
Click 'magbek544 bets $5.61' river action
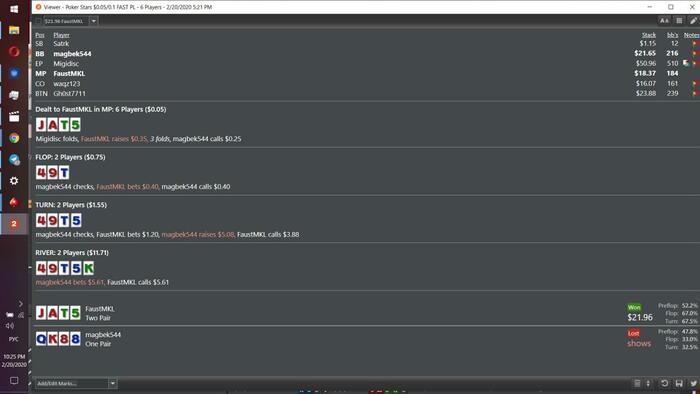70,282
